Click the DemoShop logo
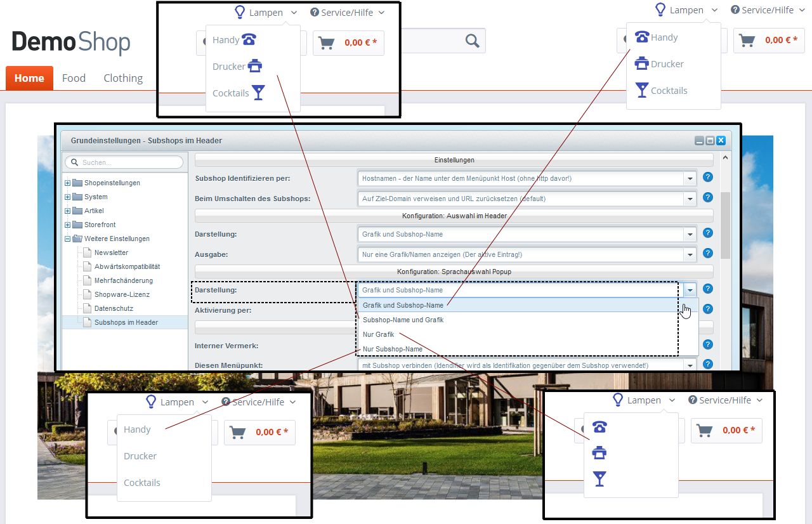This screenshot has height=524, width=812. (x=71, y=43)
